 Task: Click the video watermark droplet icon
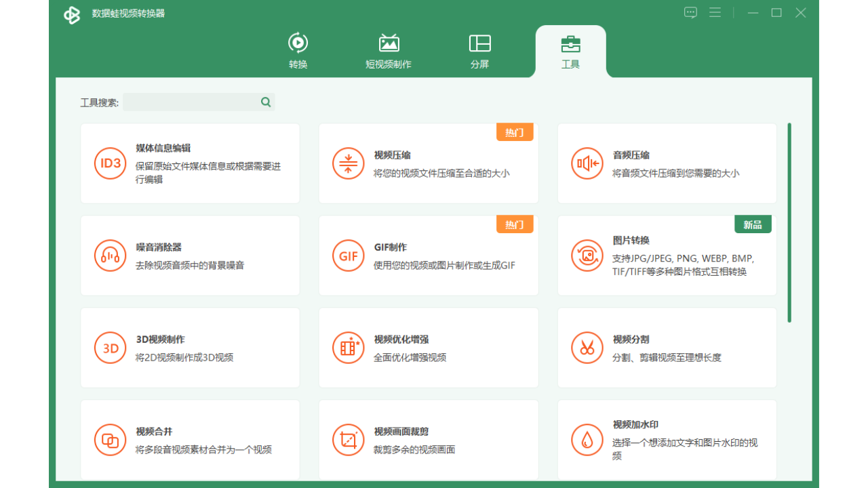pos(587,440)
